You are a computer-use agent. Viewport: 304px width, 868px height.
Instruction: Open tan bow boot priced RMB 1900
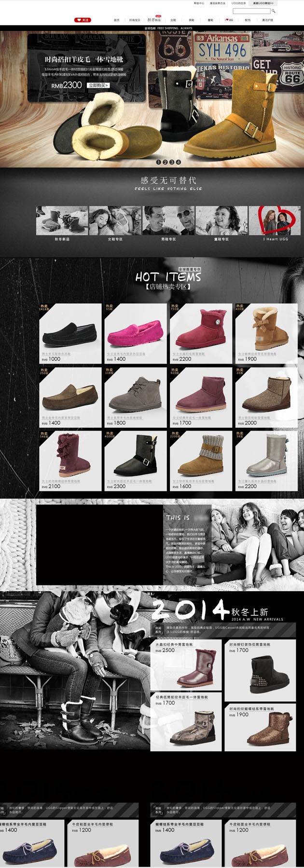266,333
